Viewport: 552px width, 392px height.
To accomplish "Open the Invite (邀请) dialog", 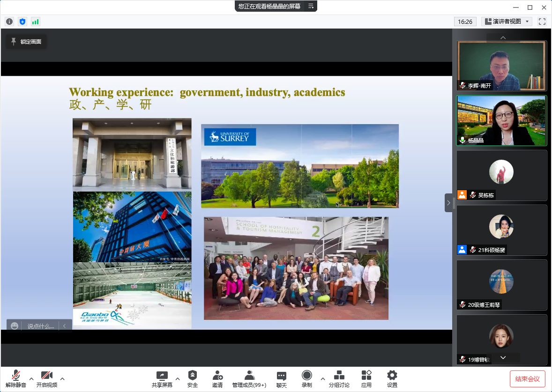I will pyautogui.click(x=217, y=378).
